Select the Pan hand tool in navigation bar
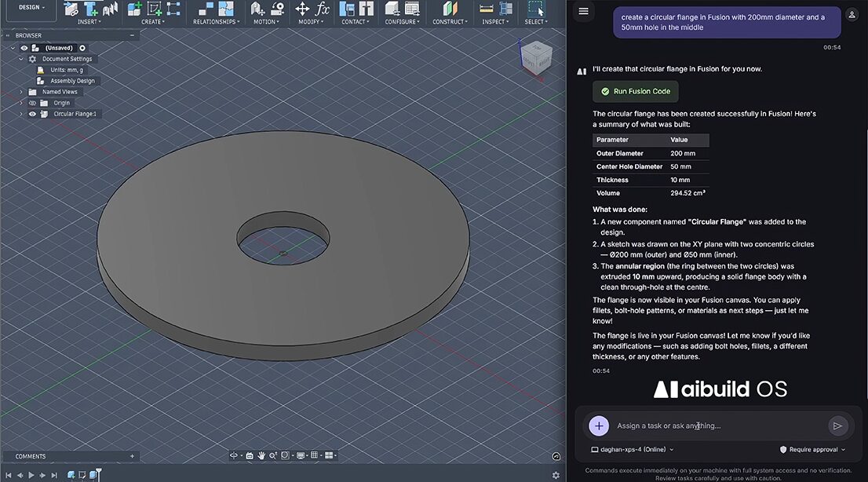Viewport: 868px width, 482px height. (261, 455)
